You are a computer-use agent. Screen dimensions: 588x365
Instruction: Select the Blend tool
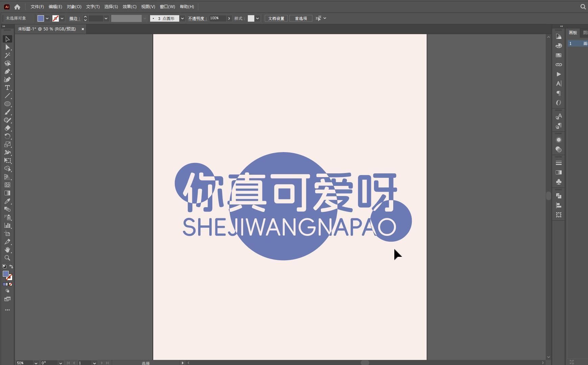point(7,210)
